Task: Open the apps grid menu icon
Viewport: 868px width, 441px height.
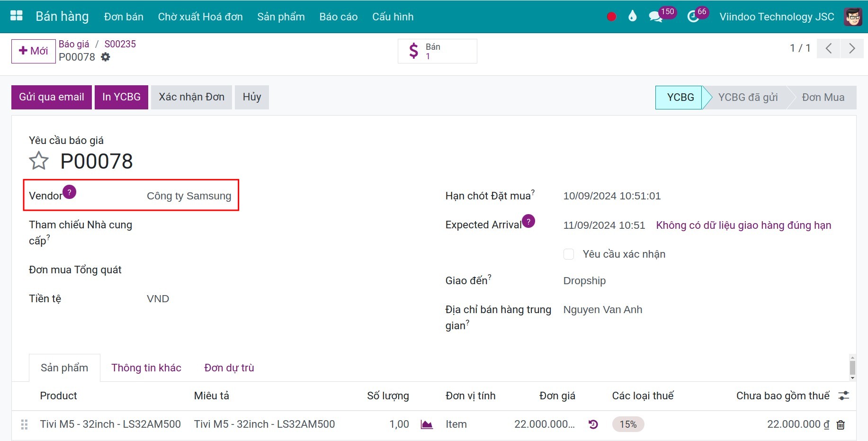Action: [x=17, y=16]
